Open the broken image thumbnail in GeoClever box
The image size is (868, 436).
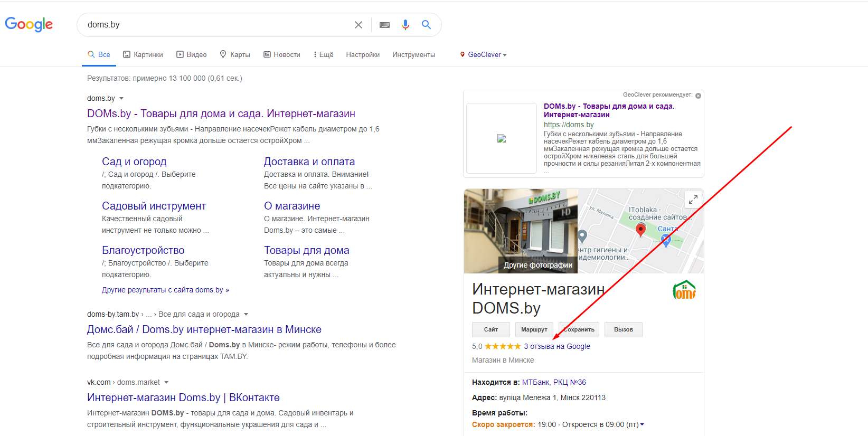click(x=502, y=138)
